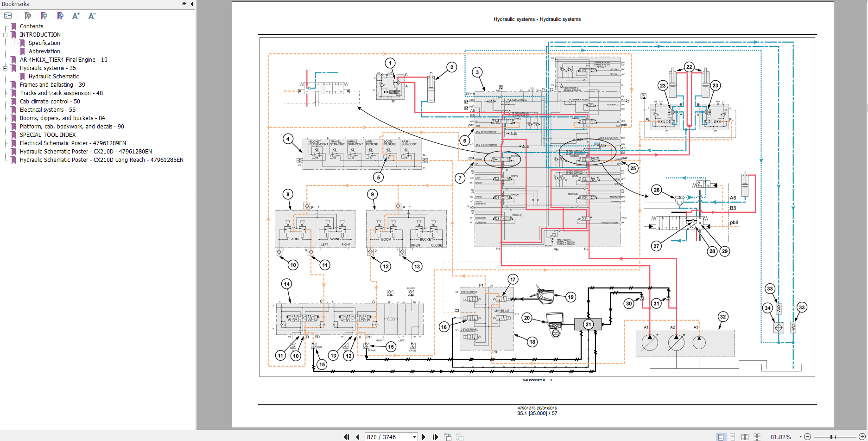
Task: Increase bookmark text size with A+
Action: click(76, 16)
